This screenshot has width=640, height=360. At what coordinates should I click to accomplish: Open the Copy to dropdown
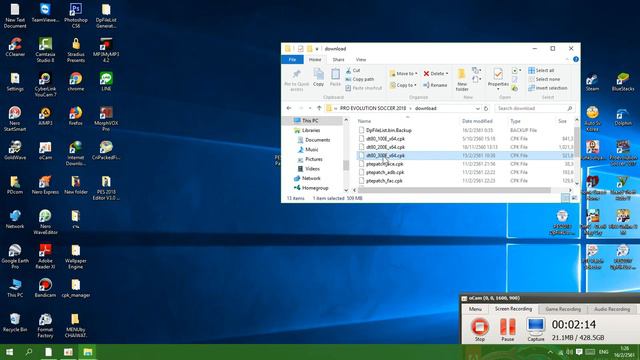[x=403, y=85]
